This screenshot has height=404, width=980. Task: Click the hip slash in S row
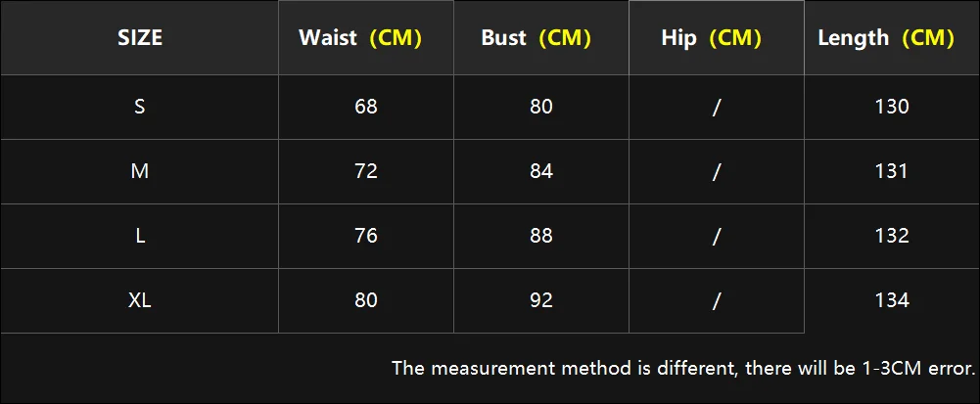tap(717, 108)
